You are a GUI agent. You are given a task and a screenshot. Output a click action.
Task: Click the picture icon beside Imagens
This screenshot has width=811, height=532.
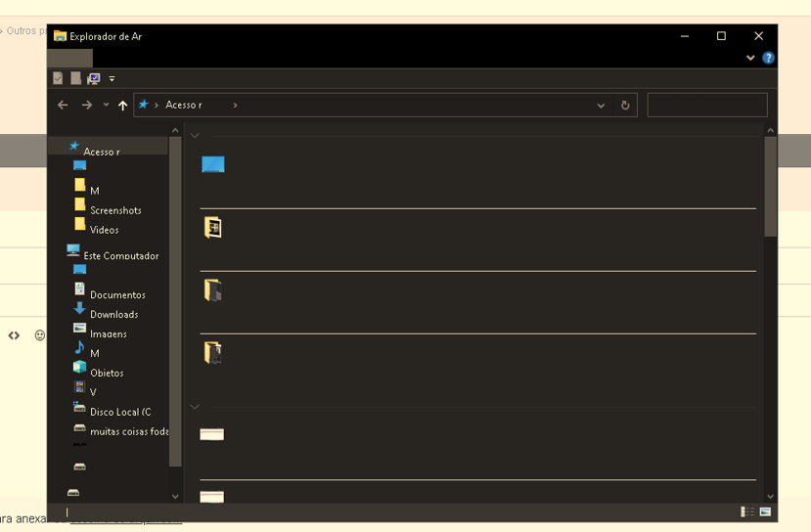pyautogui.click(x=79, y=328)
